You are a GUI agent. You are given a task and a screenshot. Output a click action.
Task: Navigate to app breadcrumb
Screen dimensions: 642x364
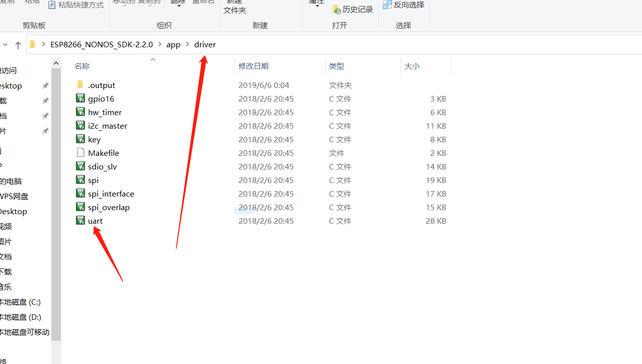click(x=174, y=45)
